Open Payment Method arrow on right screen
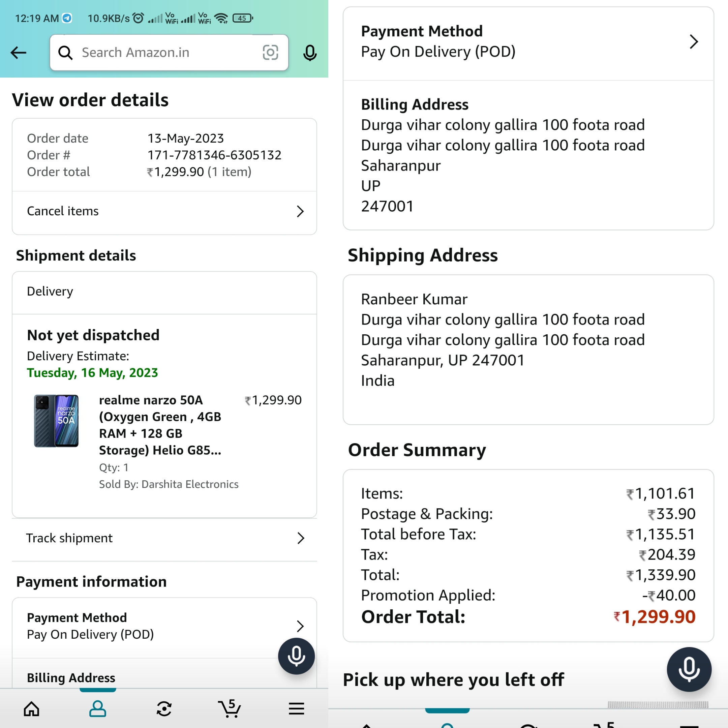728x728 pixels. pos(694,42)
